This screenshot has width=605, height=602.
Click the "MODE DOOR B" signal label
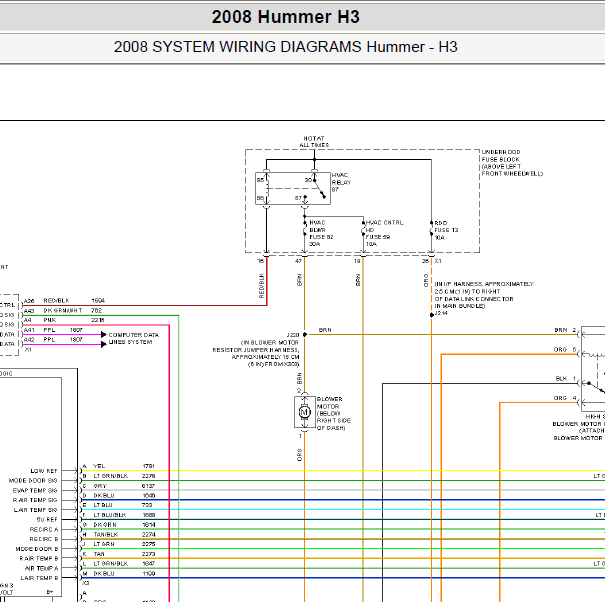tap(37, 549)
